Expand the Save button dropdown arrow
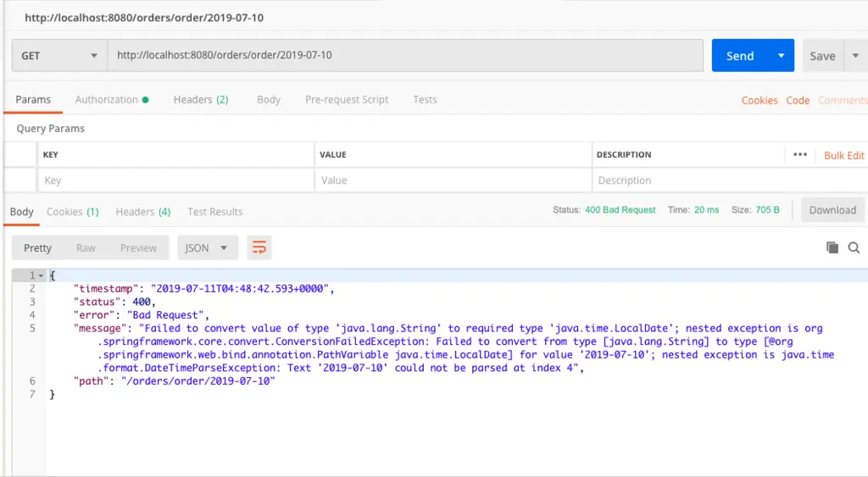 click(x=855, y=55)
